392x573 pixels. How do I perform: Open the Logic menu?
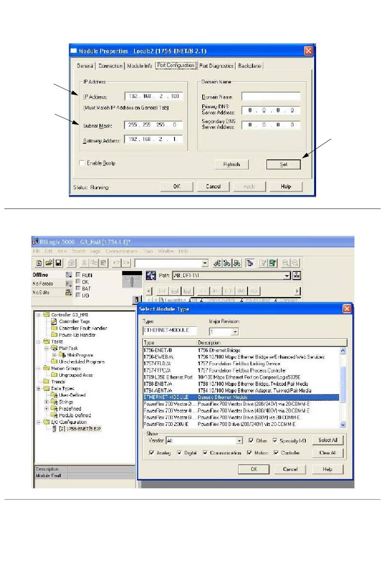[x=95, y=251]
